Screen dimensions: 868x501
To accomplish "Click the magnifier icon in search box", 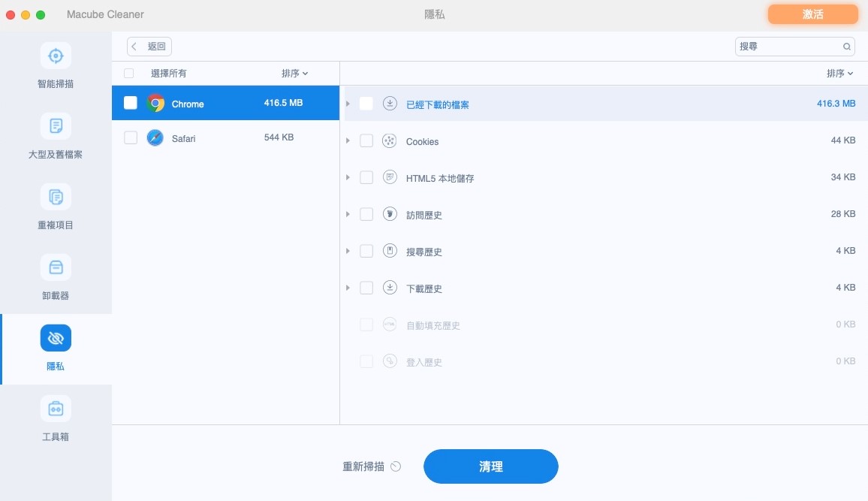I will [846, 47].
